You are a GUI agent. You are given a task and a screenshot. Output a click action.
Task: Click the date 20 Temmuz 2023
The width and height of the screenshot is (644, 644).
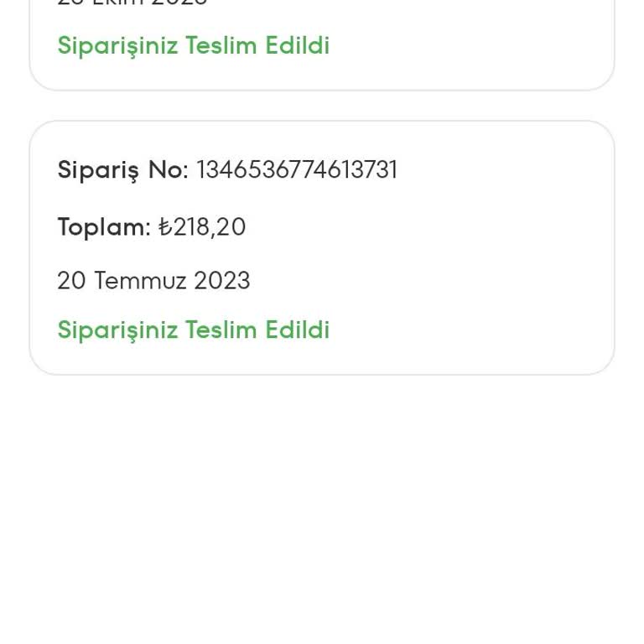point(153,281)
